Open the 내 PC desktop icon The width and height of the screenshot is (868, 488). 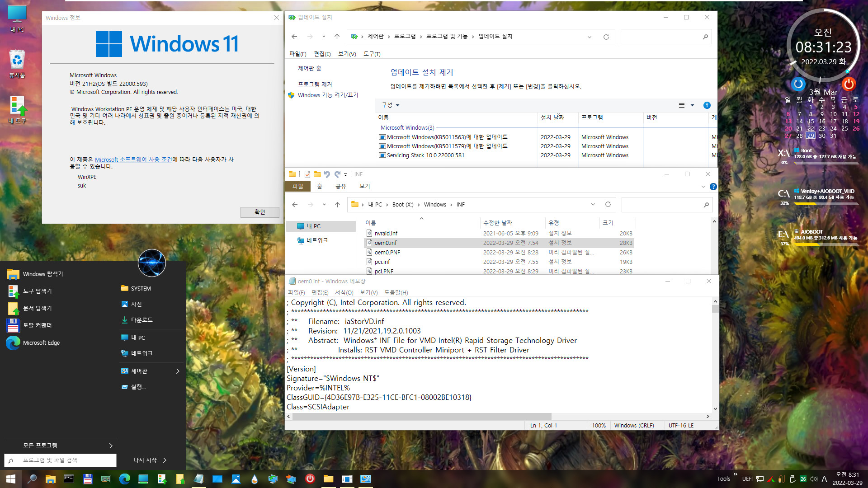tap(17, 19)
